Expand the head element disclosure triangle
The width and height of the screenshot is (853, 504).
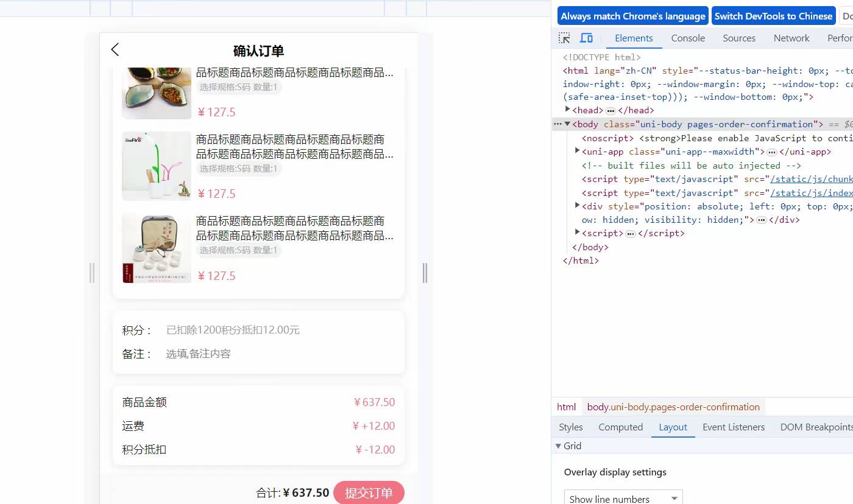[567, 110]
